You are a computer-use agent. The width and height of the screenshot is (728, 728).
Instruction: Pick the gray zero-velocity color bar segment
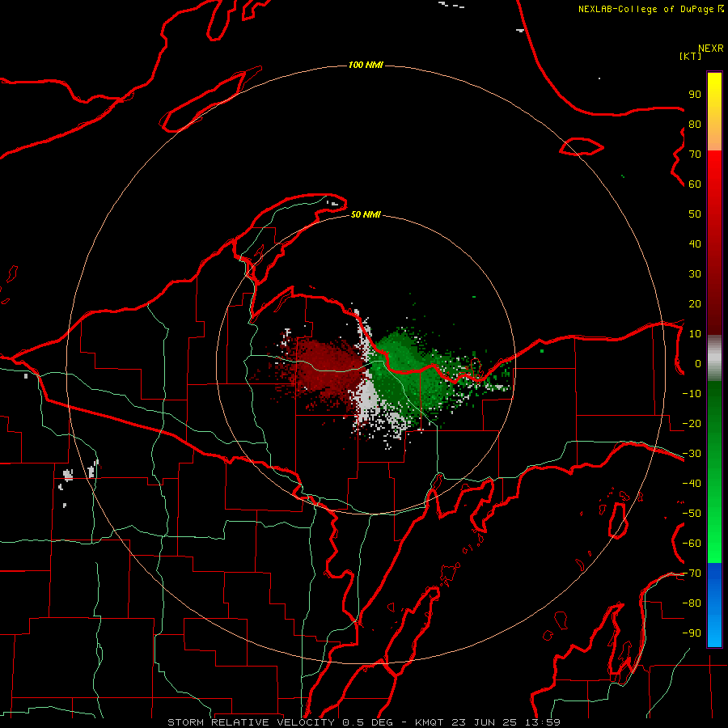pos(714,358)
